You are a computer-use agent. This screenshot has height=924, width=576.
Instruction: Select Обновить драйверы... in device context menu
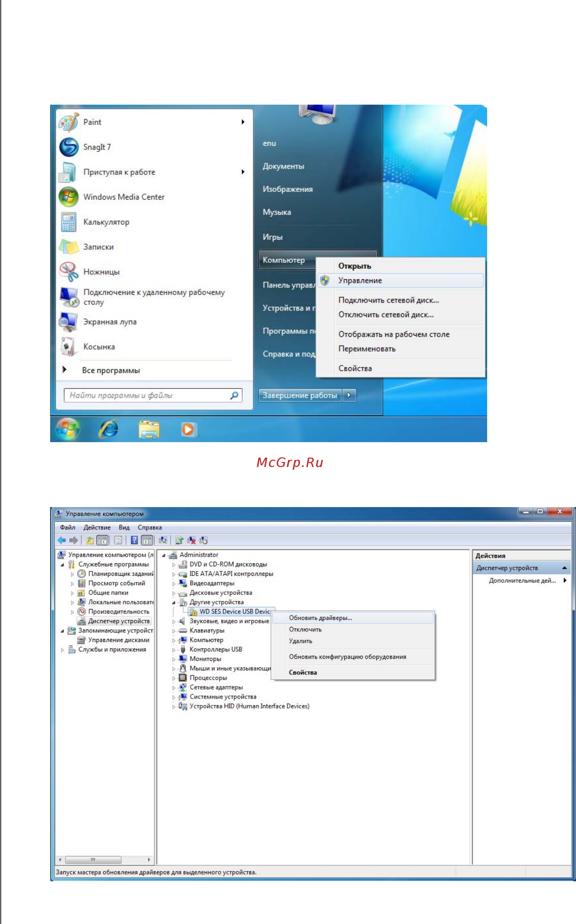click(x=353, y=617)
